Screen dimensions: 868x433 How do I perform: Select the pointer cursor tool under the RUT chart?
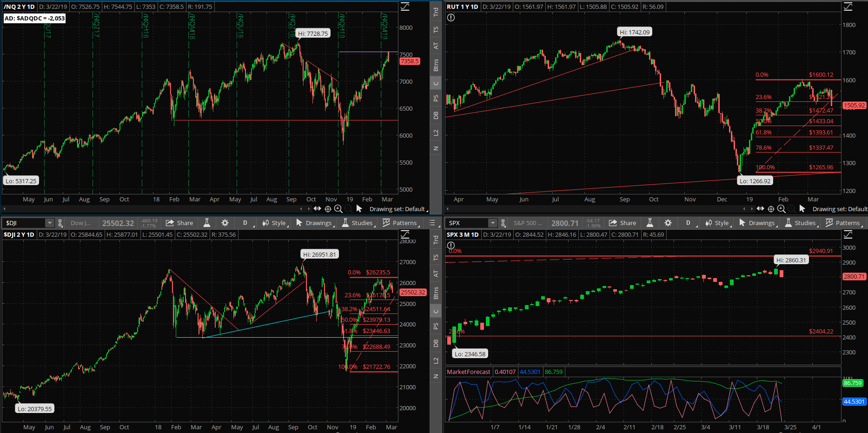click(802, 209)
